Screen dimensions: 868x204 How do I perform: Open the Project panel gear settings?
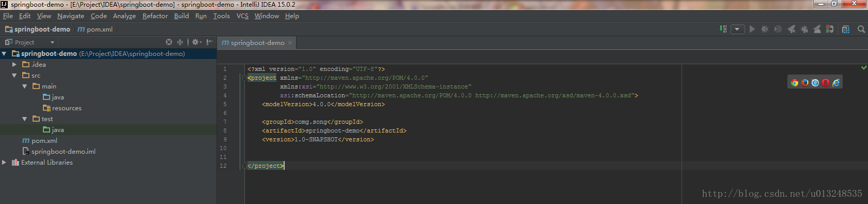pos(196,42)
